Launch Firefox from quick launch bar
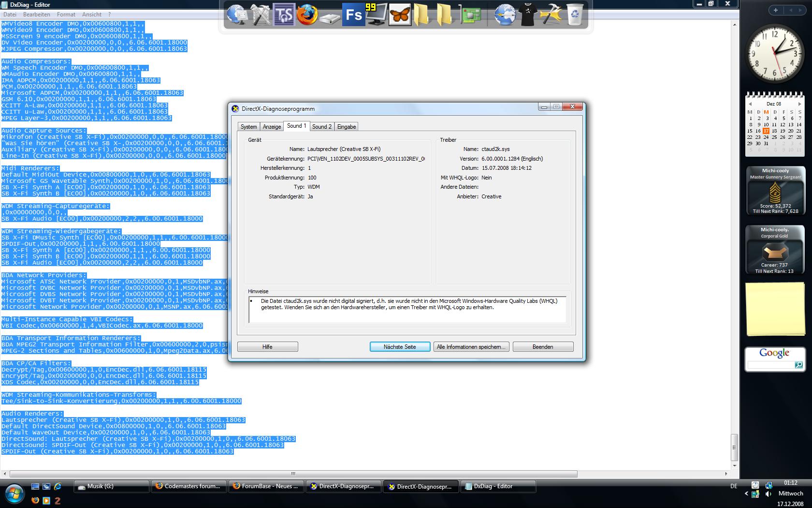Viewport: 812px width, 508px height. pyautogui.click(x=35, y=500)
